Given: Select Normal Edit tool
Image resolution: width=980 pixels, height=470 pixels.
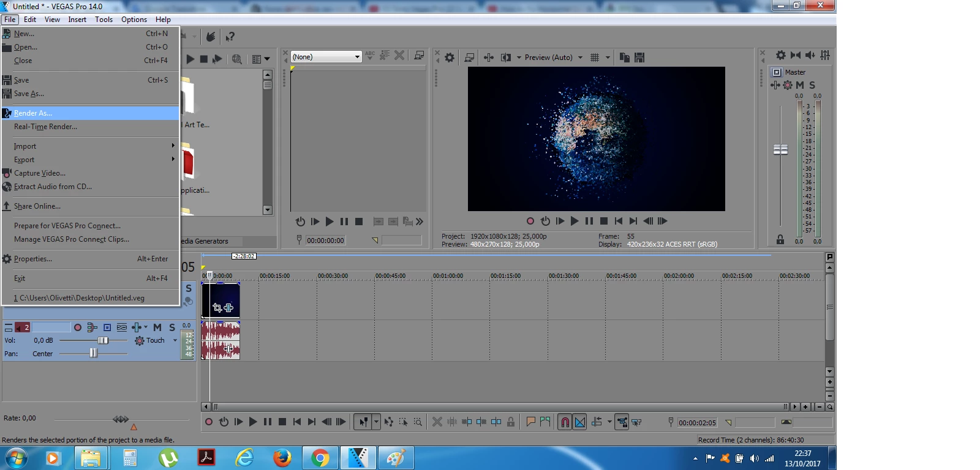Looking at the screenshot, I should click(x=363, y=422).
